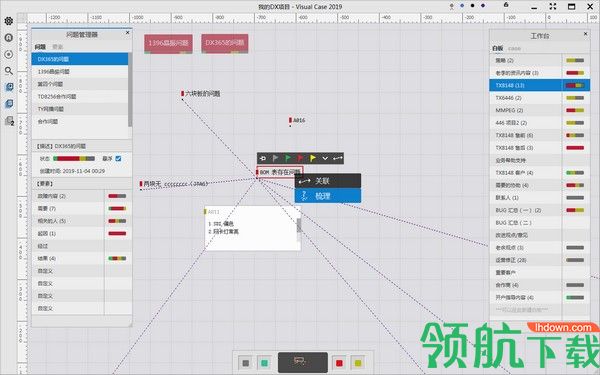
Task: Mark the node with the red flag
Action: [x=300, y=158]
